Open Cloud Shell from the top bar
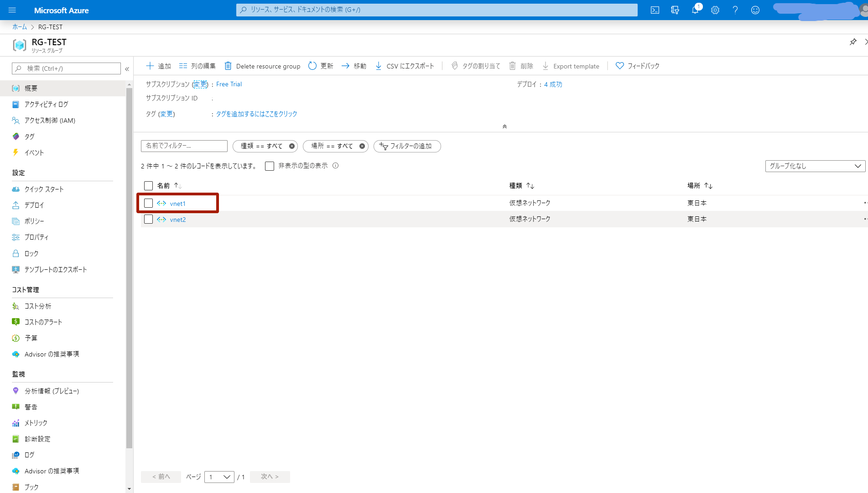The image size is (868, 493). 655,10
